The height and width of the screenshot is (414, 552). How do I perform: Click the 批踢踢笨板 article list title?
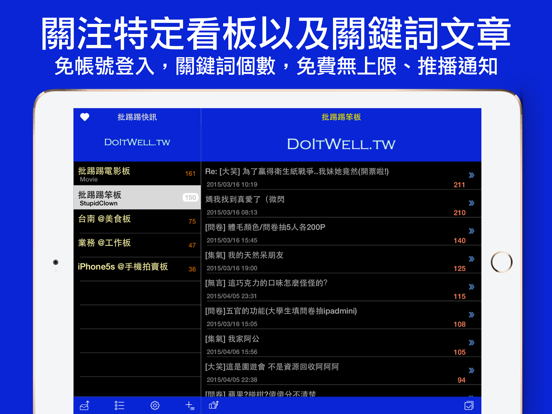[341, 117]
